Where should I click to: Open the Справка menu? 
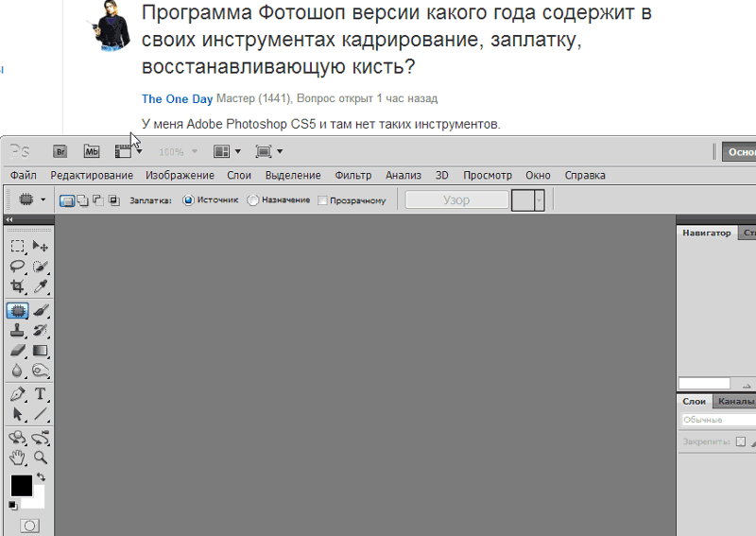(x=585, y=175)
